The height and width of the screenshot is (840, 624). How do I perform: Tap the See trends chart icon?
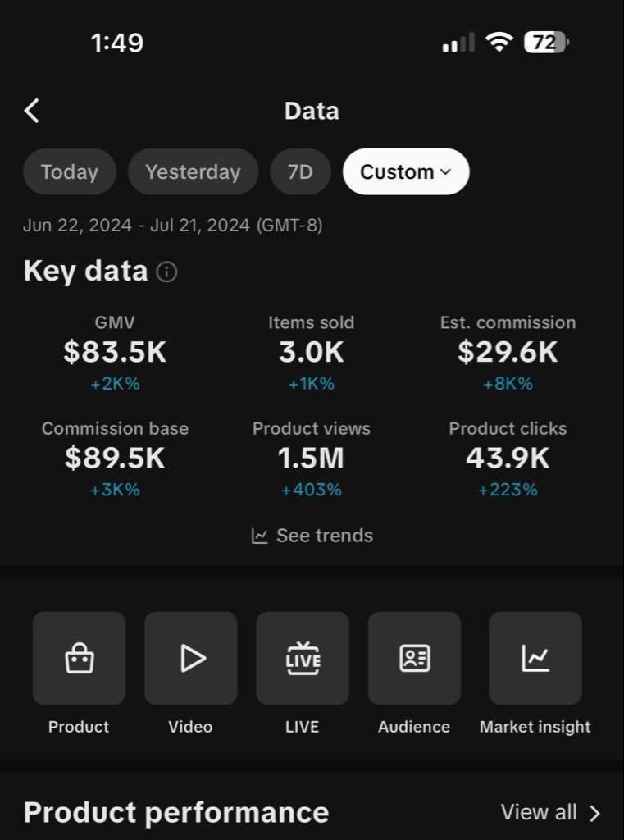[x=260, y=536]
